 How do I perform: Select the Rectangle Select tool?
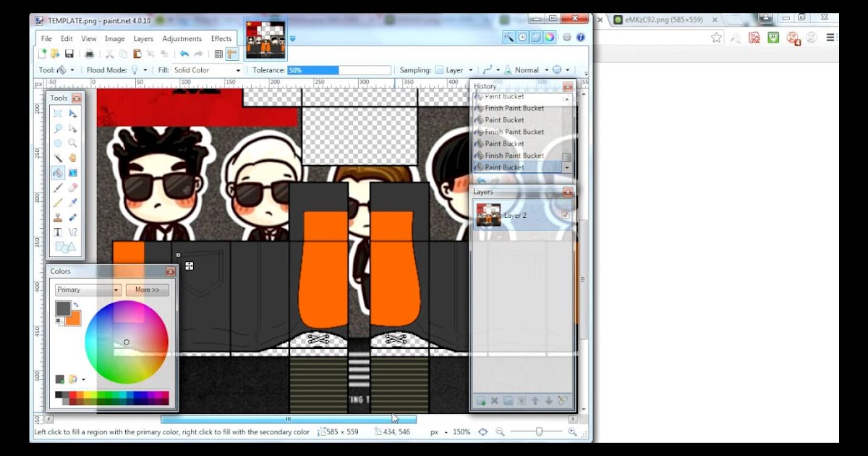(x=58, y=114)
